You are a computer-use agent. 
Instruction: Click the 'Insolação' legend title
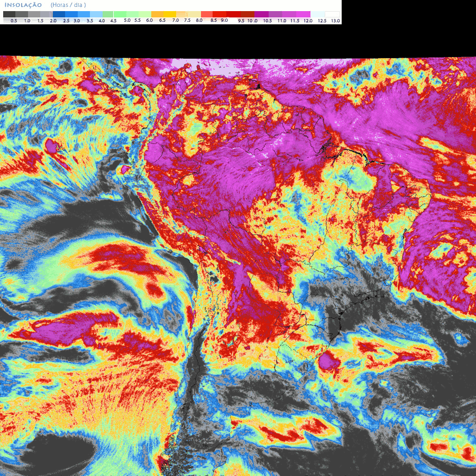(23, 5)
